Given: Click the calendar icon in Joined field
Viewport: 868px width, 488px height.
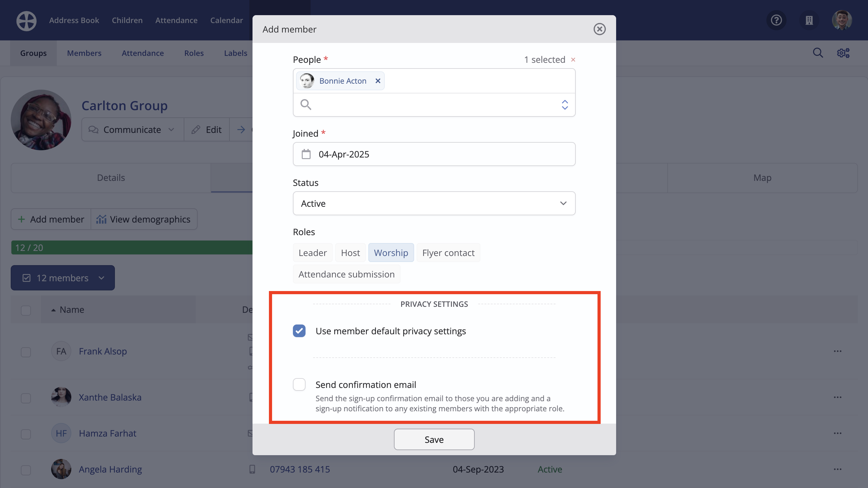Looking at the screenshot, I should (306, 154).
